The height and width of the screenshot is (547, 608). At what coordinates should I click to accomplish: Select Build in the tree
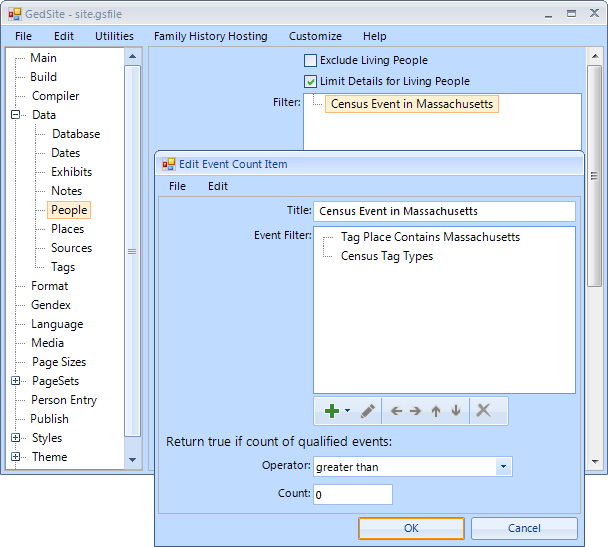click(x=43, y=77)
